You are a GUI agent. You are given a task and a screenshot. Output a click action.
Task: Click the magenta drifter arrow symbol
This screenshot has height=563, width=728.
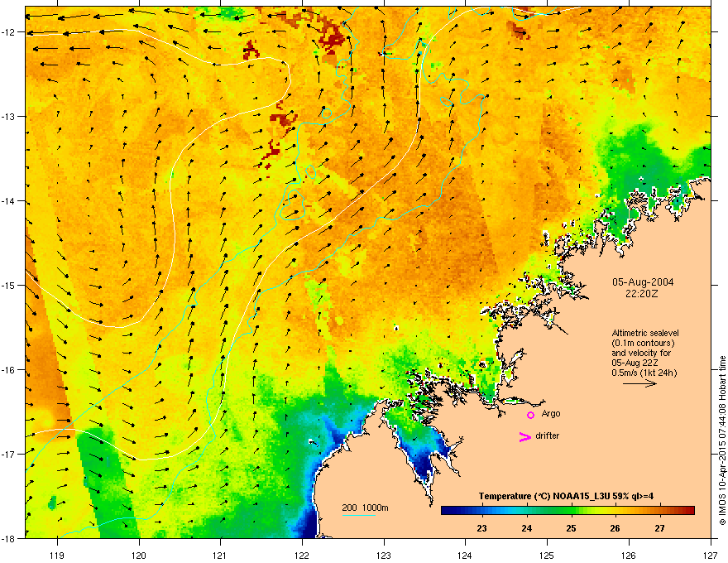(x=525, y=436)
